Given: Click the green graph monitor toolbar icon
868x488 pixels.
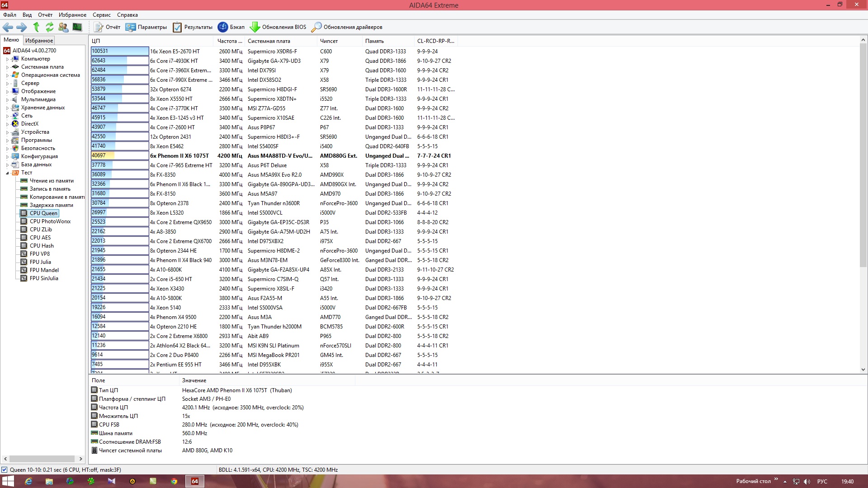Looking at the screenshot, I should tap(77, 27).
